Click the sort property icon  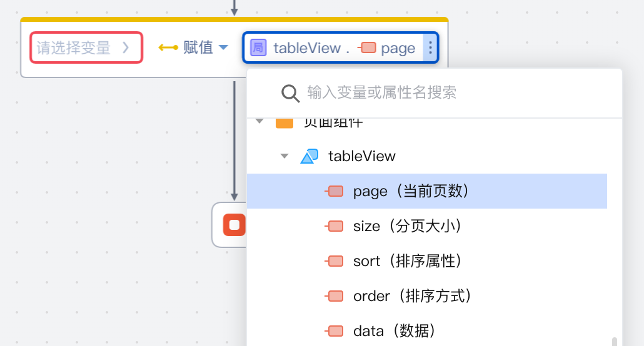pos(335,261)
